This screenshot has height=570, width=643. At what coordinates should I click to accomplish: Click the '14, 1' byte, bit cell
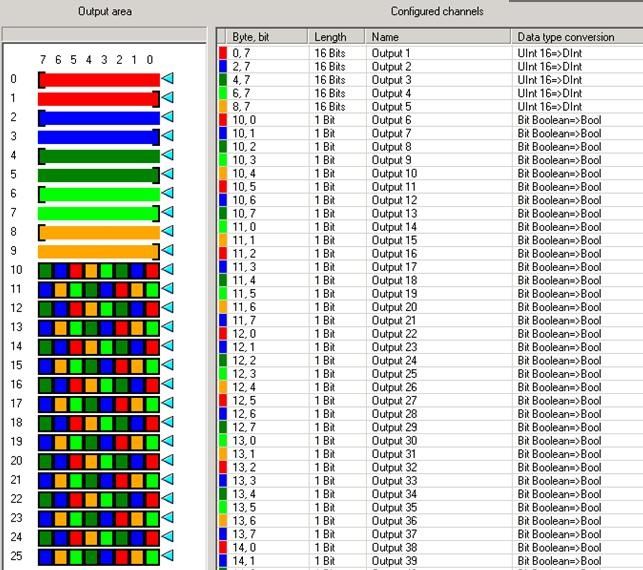(244, 561)
